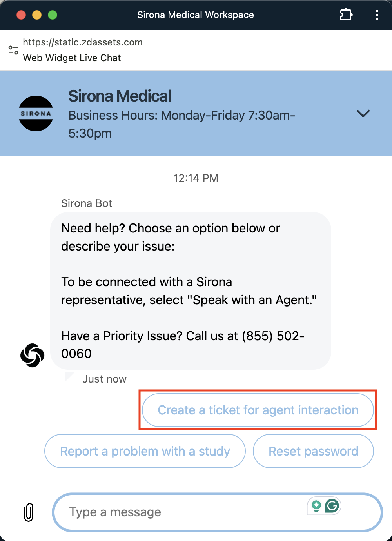Screen dimensions: 392x541
Task: Click the 12:14 PM timestamp
Action: [196, 178]
